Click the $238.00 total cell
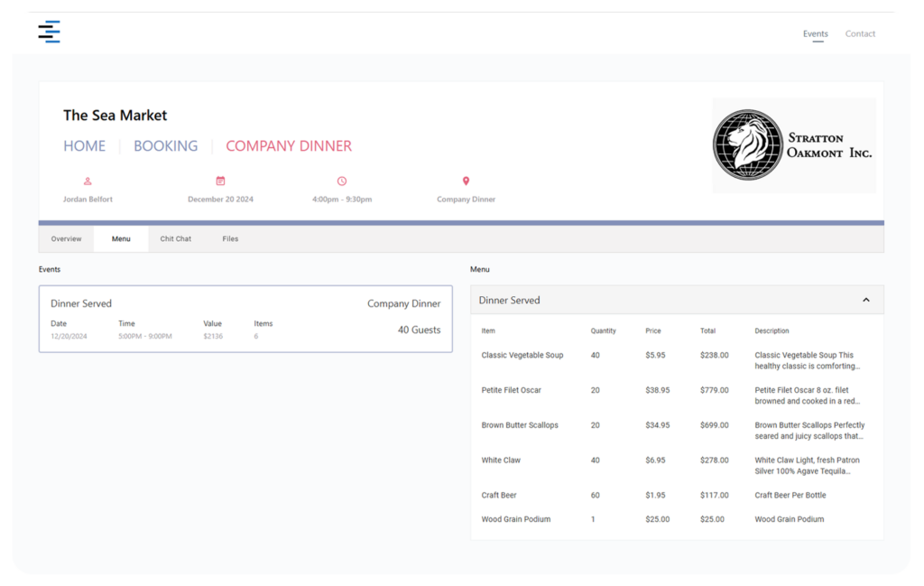Image resolution: width=924 pixels, height=586 pixels. coord(715,355)
